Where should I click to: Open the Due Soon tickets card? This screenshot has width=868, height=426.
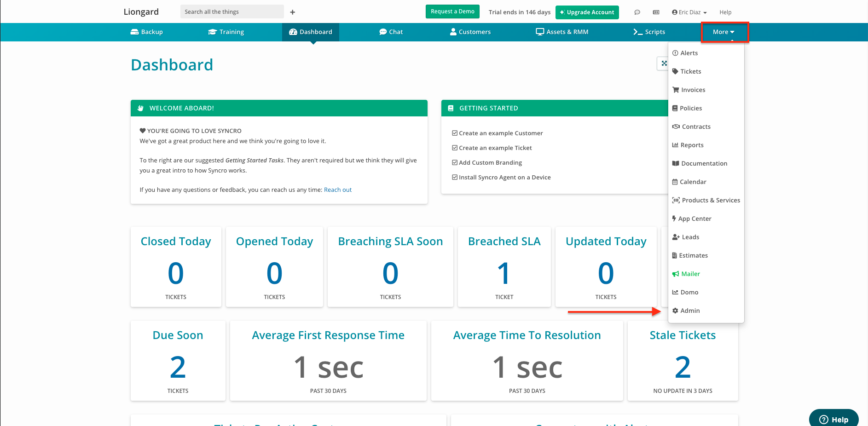point(178,361)
